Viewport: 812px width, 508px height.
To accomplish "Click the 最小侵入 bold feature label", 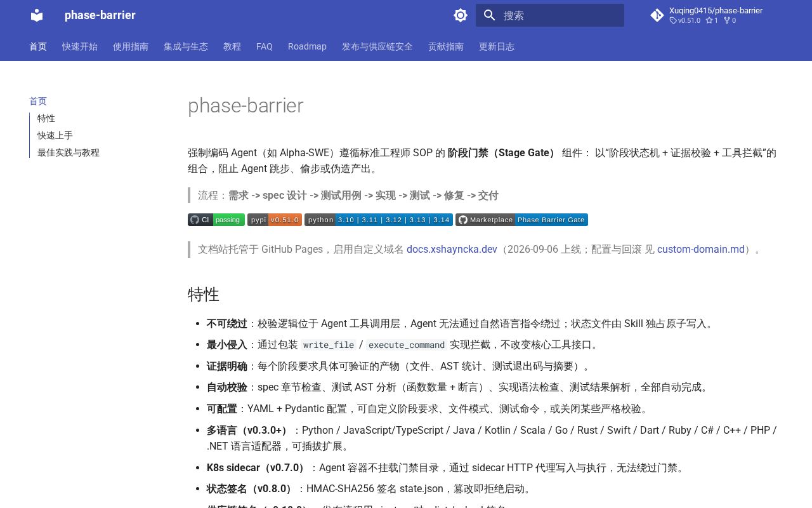I will tap(227, 344).
